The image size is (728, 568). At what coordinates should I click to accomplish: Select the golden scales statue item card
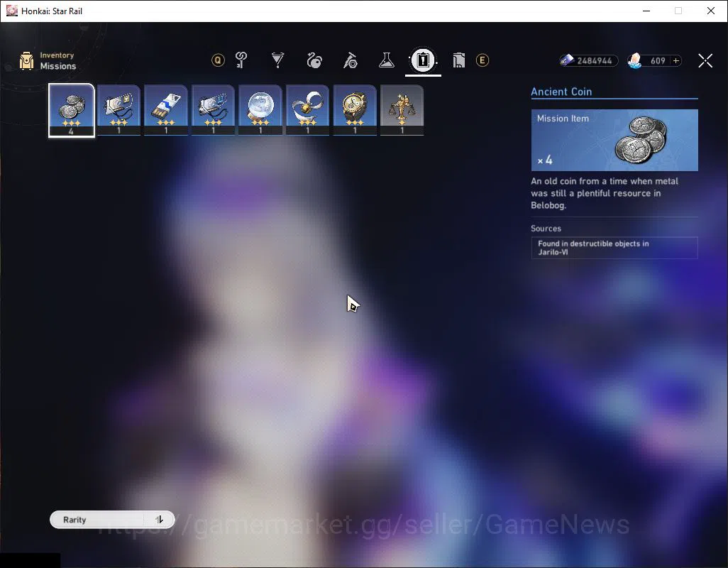click(x=402, y=111)
